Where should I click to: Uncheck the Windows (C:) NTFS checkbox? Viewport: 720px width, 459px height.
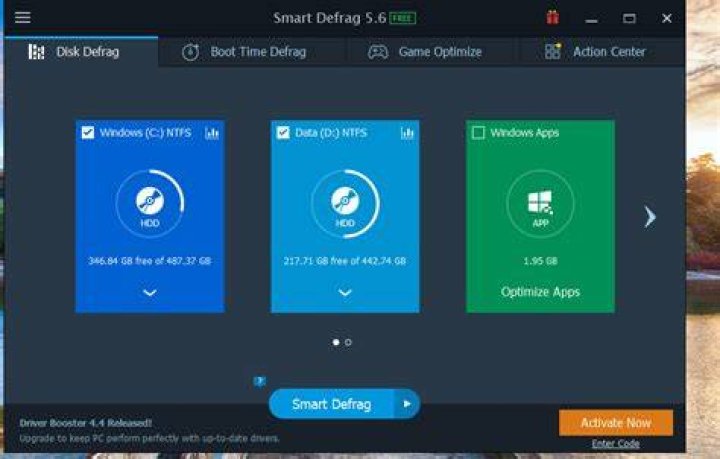pyautogui.click(x=88, y=133)
